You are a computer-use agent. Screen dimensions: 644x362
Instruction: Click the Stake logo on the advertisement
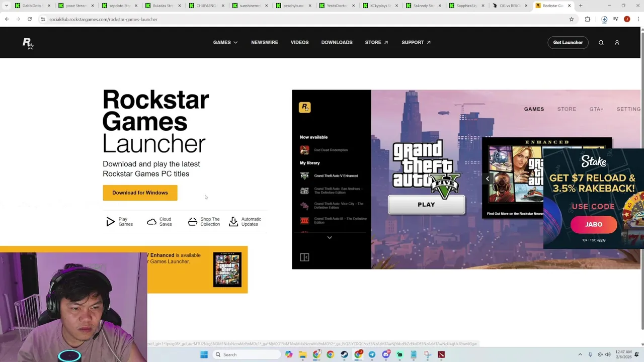click(x=594, y=162)
